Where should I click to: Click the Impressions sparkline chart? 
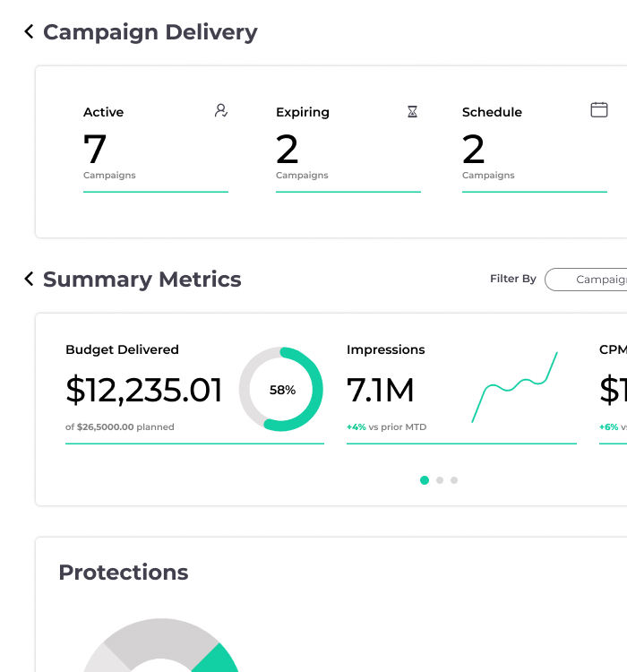tap(514, 387)
